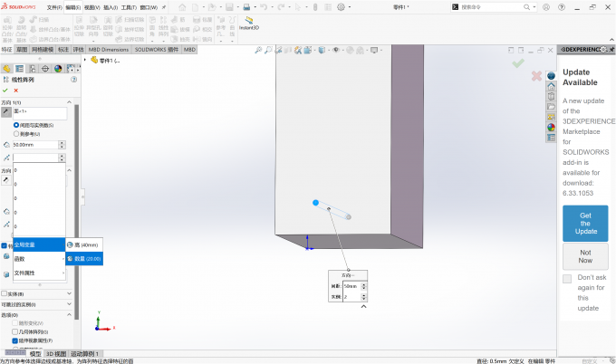Switch to the PropertyManager tab icon
Screen dimensions: 616x364
click(x=19, y=69)
